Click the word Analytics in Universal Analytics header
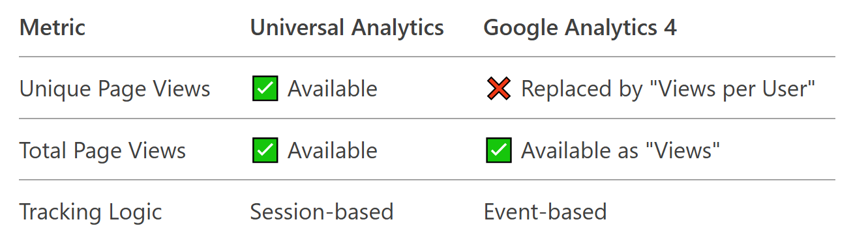This screenshot has width=868, height=239. [x=398, y=28]
